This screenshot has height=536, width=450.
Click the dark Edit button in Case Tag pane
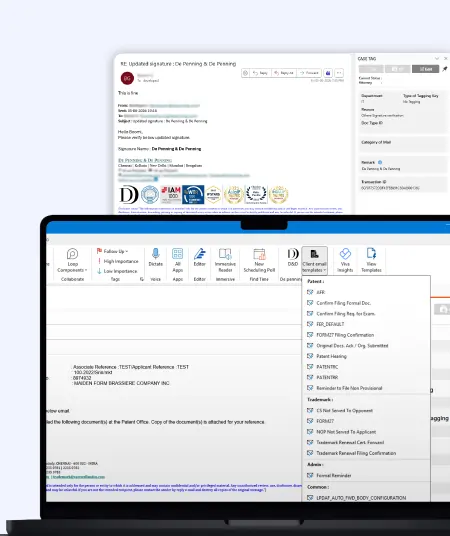(425, 69)
